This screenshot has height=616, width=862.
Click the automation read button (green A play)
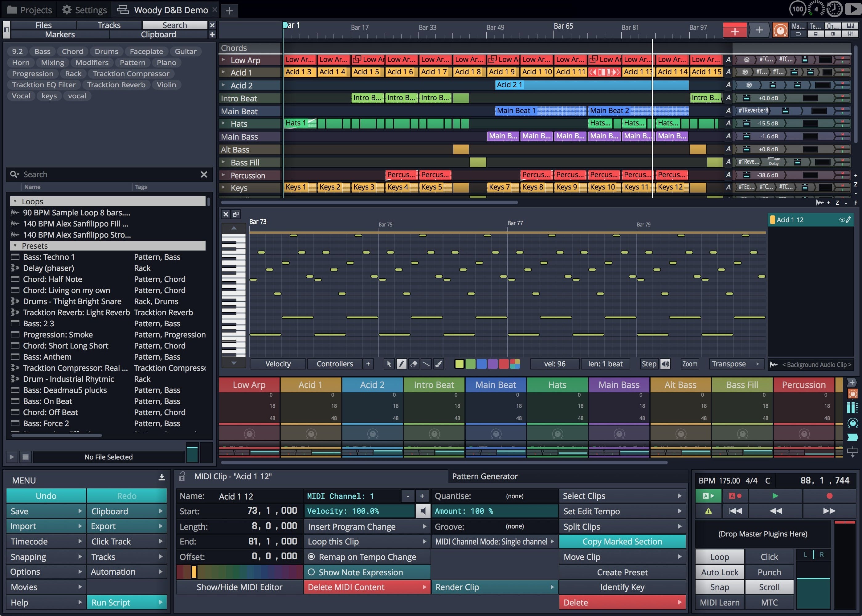[708, 496]
